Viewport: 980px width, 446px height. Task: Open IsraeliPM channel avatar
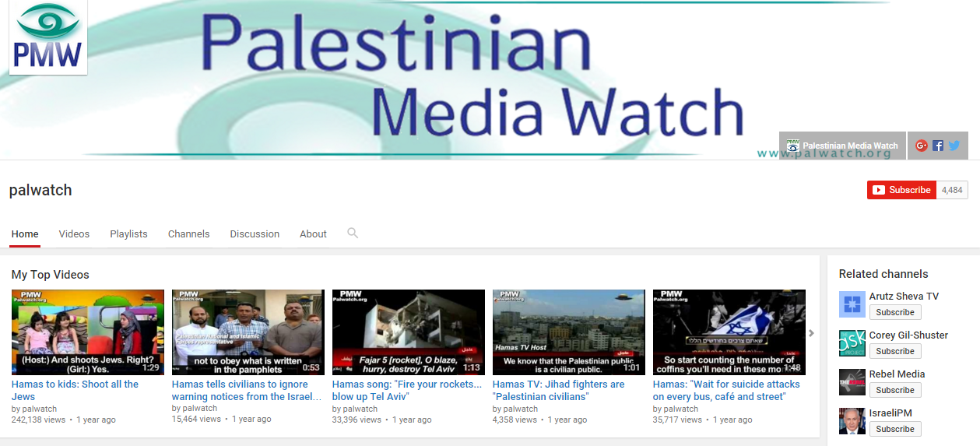point(852,421)
